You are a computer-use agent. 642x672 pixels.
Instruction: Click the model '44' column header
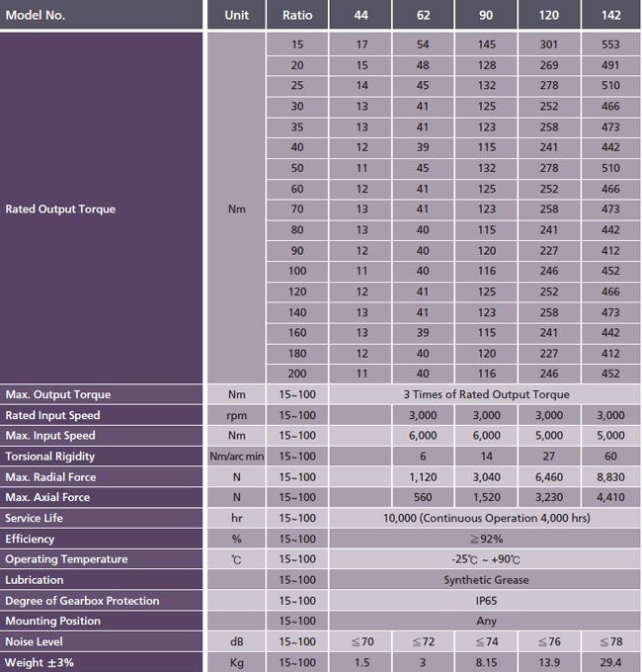click(361, 15)
